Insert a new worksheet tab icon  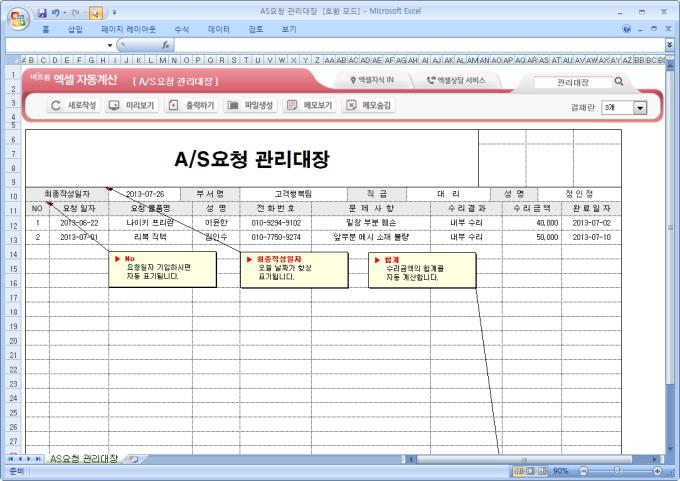pos(131,458)
